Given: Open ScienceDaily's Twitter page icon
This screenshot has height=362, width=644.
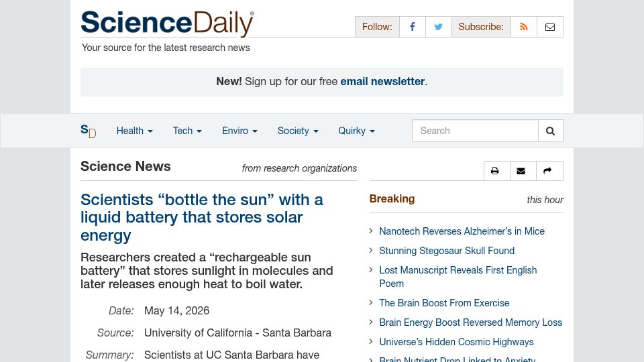Looking at the screenshot, I should coord(439,27).
